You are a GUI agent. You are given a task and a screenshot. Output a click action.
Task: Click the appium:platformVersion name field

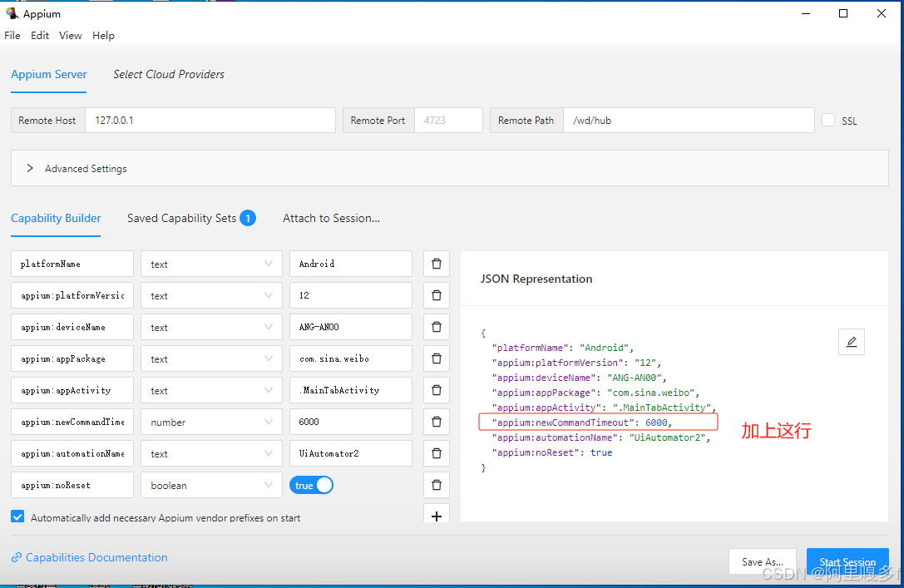[x=72, y=295]
